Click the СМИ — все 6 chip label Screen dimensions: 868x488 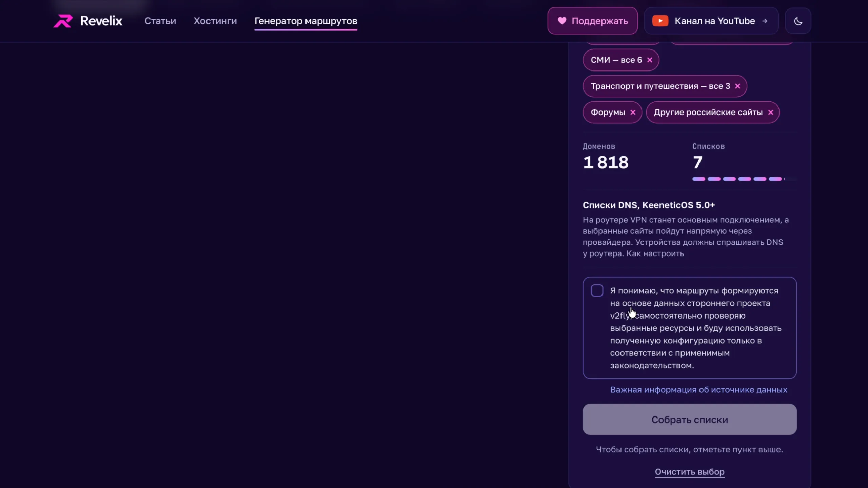point(616,60)
